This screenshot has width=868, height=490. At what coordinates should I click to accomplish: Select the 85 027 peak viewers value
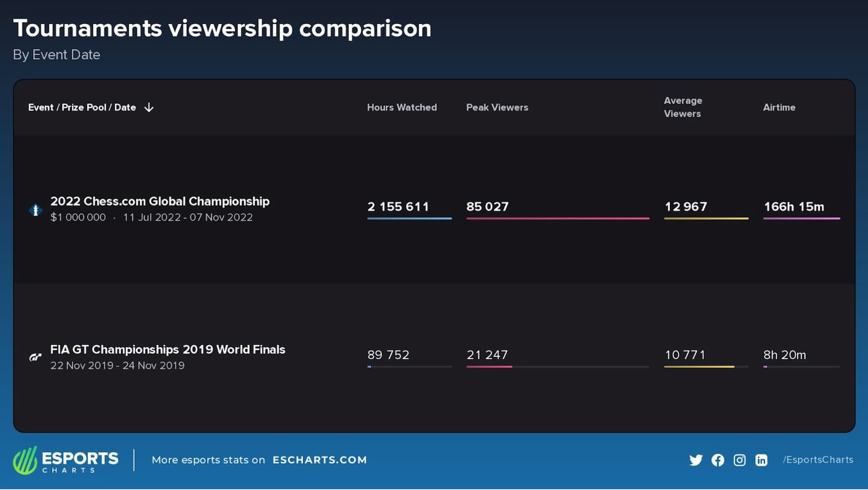pyautogui.click(x=487, y=207)
